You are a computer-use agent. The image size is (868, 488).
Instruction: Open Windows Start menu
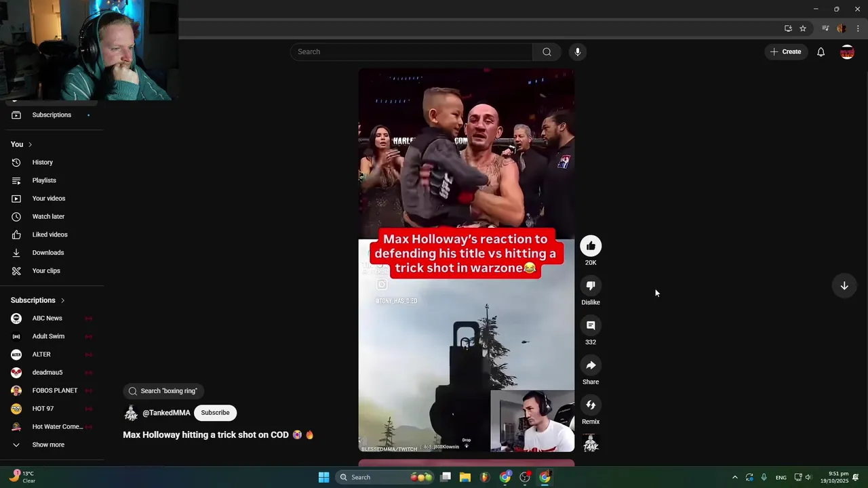[324, 477]
